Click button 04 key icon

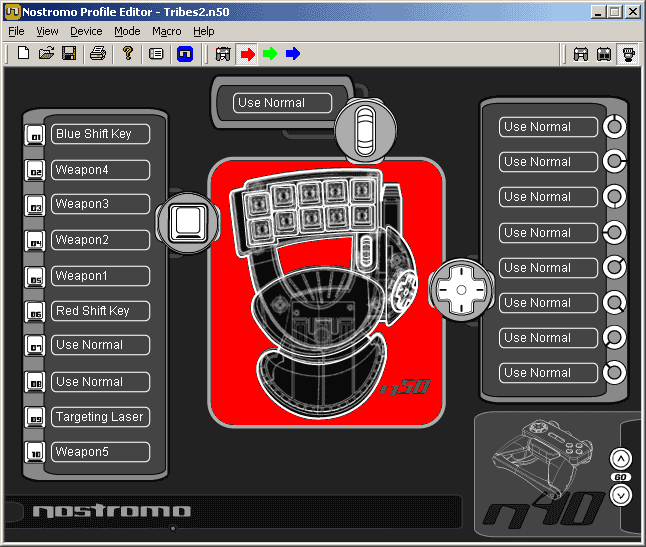click(x=35, y=241)
